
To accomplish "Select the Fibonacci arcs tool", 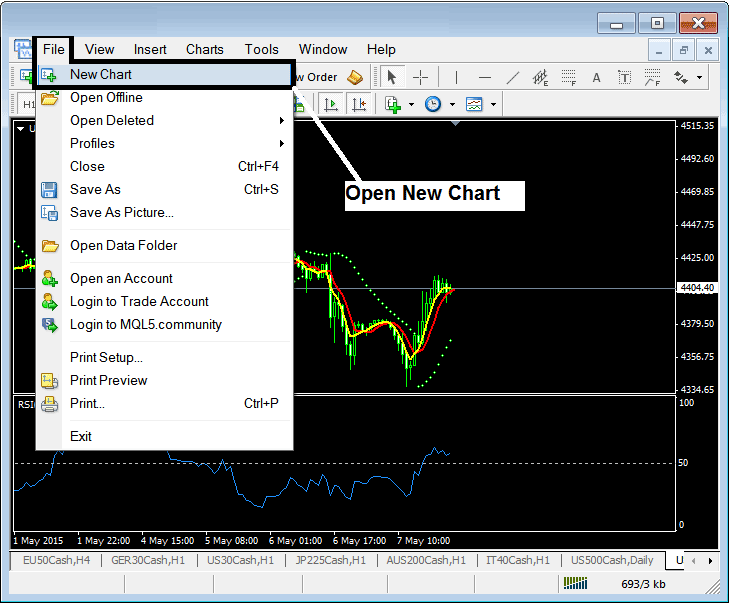I will coord(652,77).
